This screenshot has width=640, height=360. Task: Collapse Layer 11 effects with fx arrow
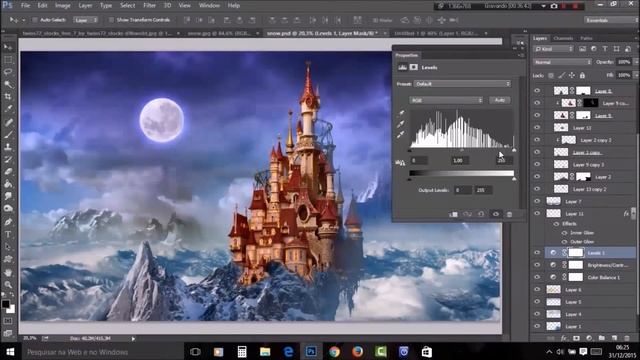pyautogui.click(x=633, y=213)
